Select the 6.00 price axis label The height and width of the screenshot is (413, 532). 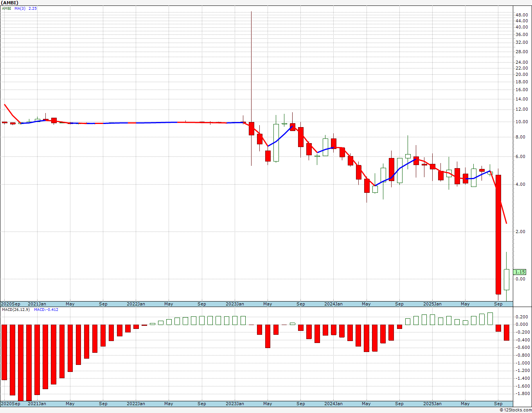(x=520, y=156)
